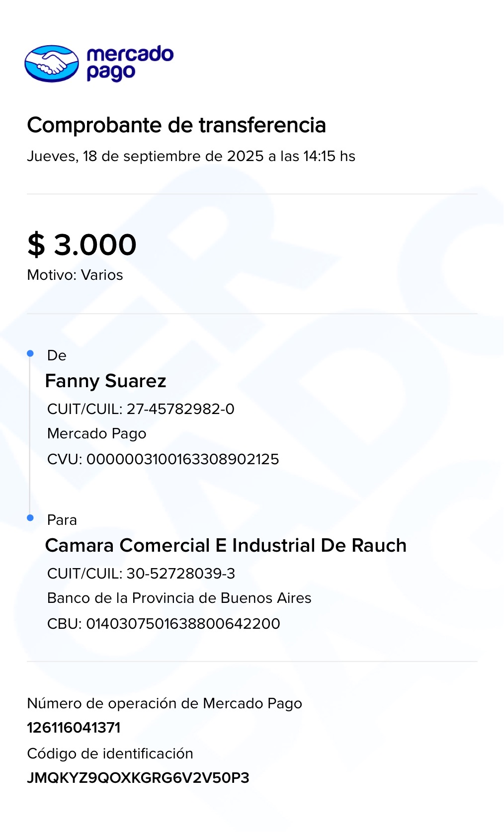Click the transfer date and time line
The width and height of the screenshot is (504, 835).
pyautogui.click(x=191, y=156)
